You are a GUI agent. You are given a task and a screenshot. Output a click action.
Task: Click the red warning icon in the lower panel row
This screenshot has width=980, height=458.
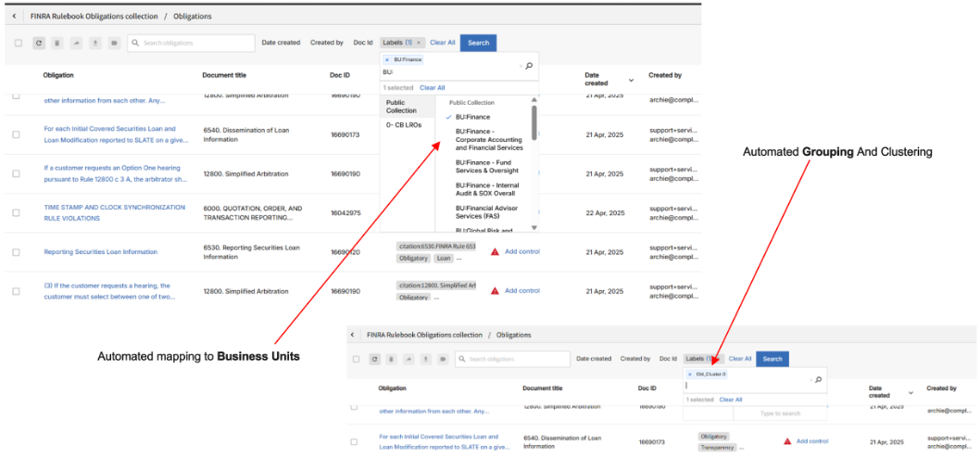tap(787, 441)
